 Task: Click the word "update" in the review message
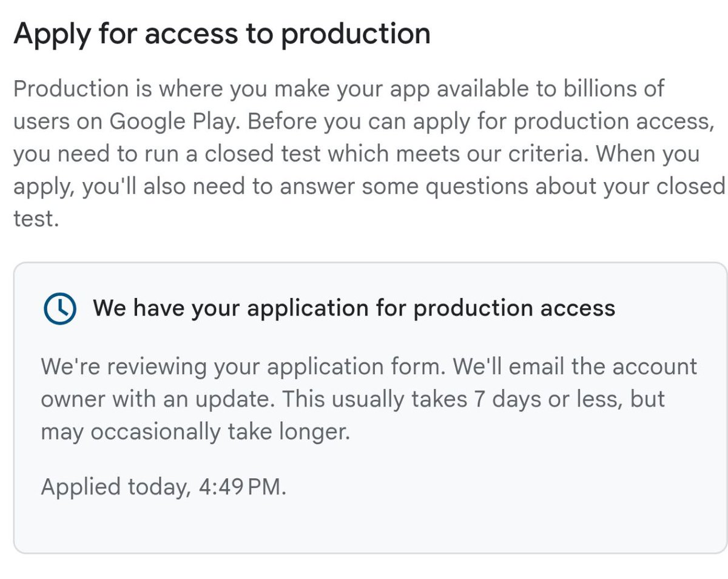coord(237,399)
